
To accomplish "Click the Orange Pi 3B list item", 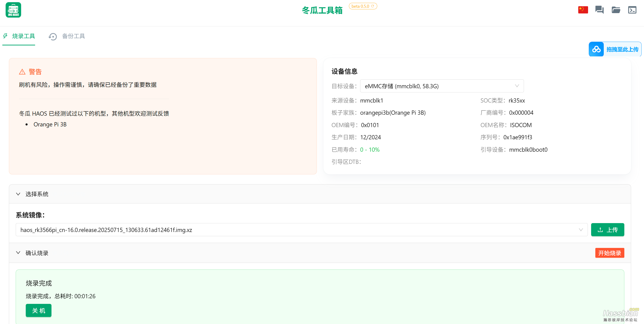I will pyautogui.click(x=50, y=124).
